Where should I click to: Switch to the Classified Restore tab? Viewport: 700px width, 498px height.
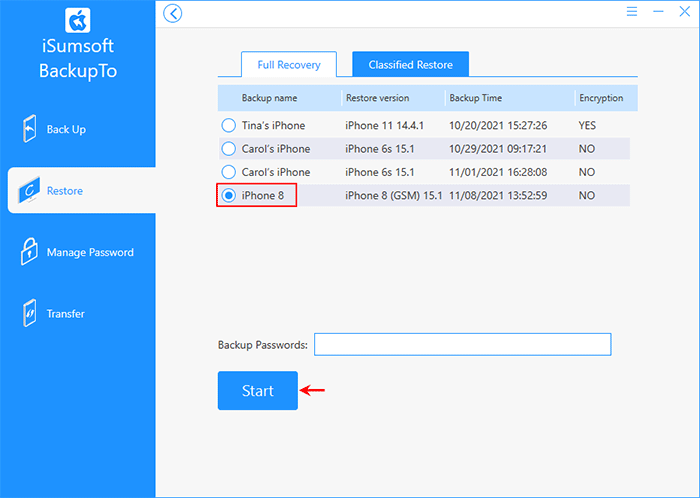pyautogui.click(x=411, y=65)
